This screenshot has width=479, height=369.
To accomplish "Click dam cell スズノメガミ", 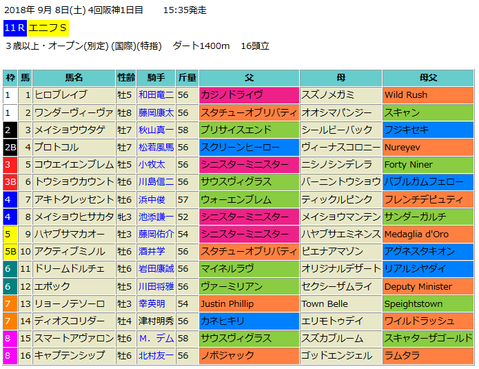I will pos(341,95).
